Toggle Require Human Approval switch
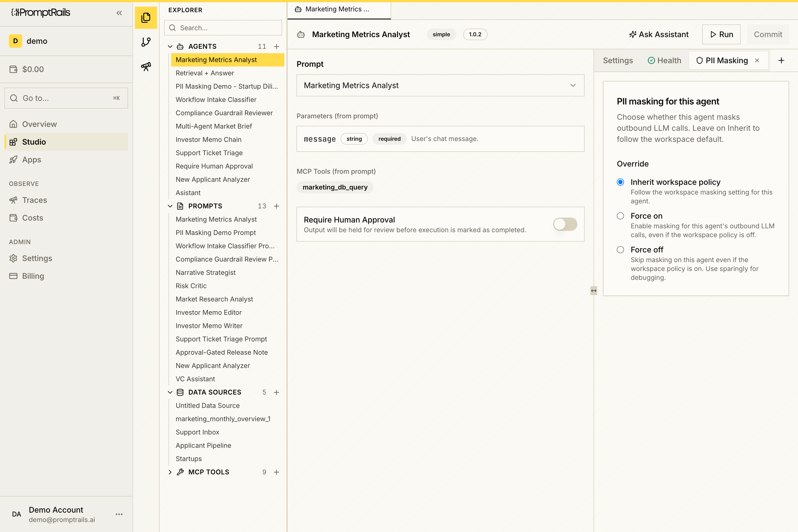This screenshot has height=532, width=798. point(565,224)
